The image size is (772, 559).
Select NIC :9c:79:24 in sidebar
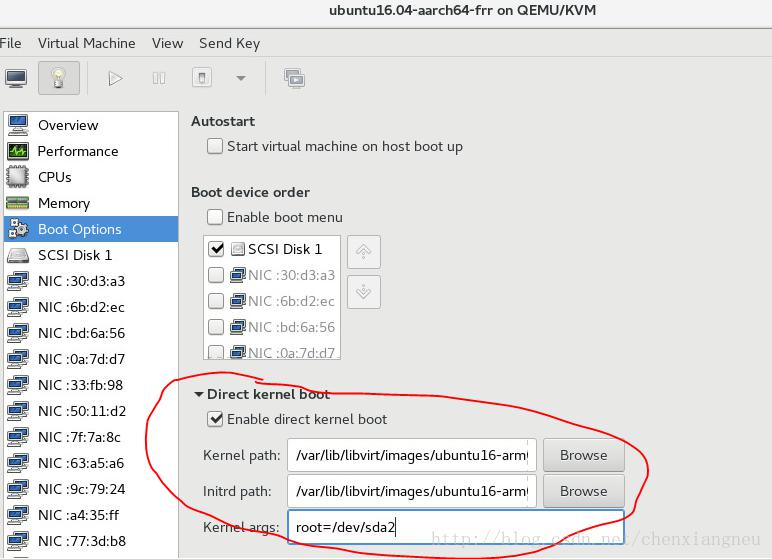91,489
